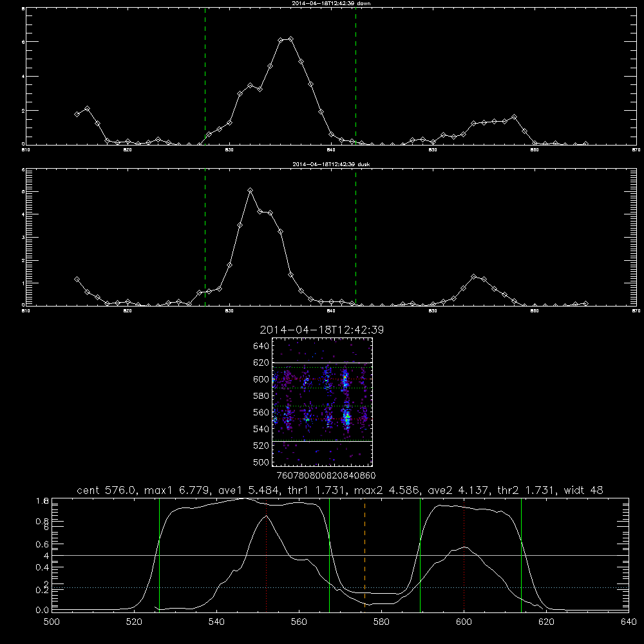644x644 pixels.
Task: Click the left green dashed line in dawn plot
Action: click(x=205, y=77)
